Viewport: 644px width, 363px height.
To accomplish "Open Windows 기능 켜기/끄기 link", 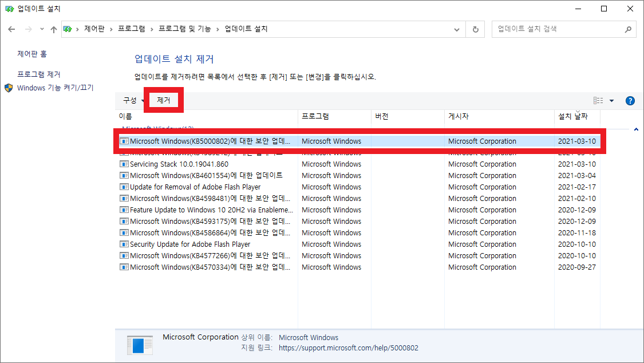I will 55,88.
